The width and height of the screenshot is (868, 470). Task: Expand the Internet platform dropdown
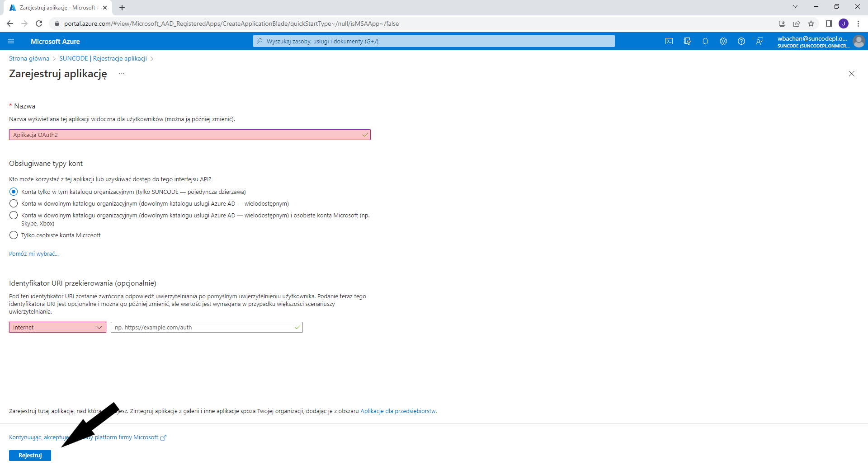(x=57, y=327)
